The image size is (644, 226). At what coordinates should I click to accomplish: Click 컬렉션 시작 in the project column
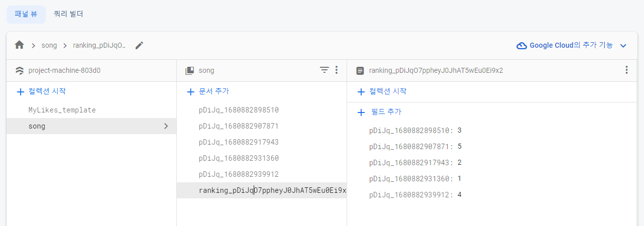pos(41,91)
